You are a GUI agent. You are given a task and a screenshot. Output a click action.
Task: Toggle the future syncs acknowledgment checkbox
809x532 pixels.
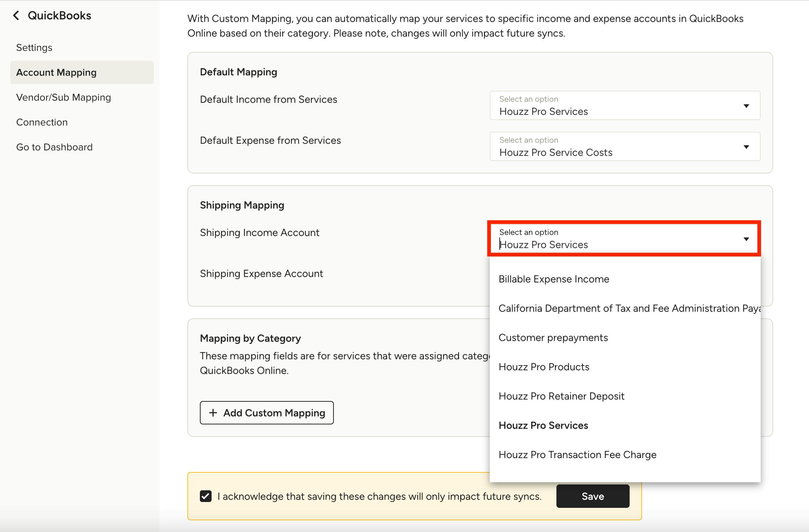(x=206, y=496)
